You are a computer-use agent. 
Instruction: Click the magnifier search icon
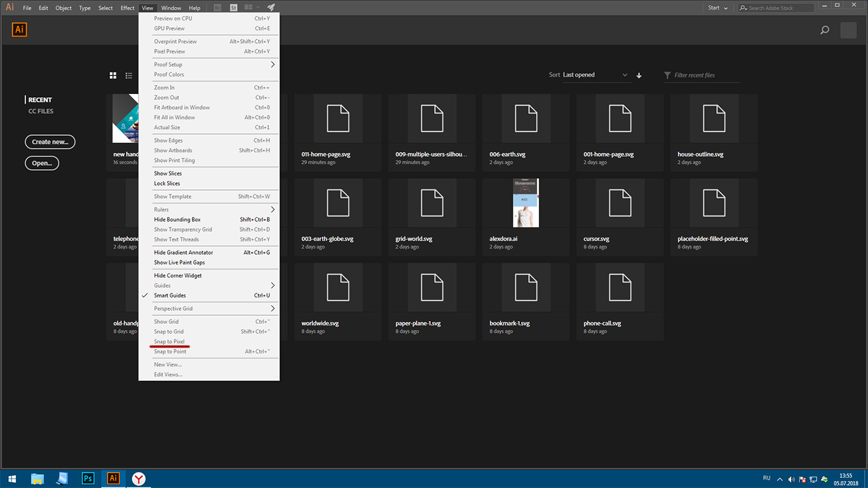coord(825,30)
